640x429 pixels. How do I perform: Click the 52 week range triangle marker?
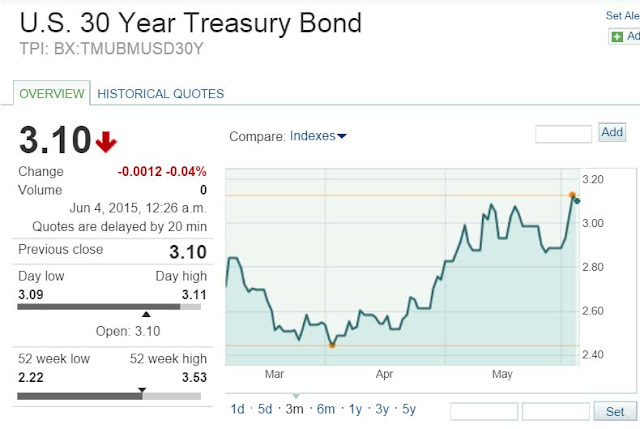coord(142,390)
